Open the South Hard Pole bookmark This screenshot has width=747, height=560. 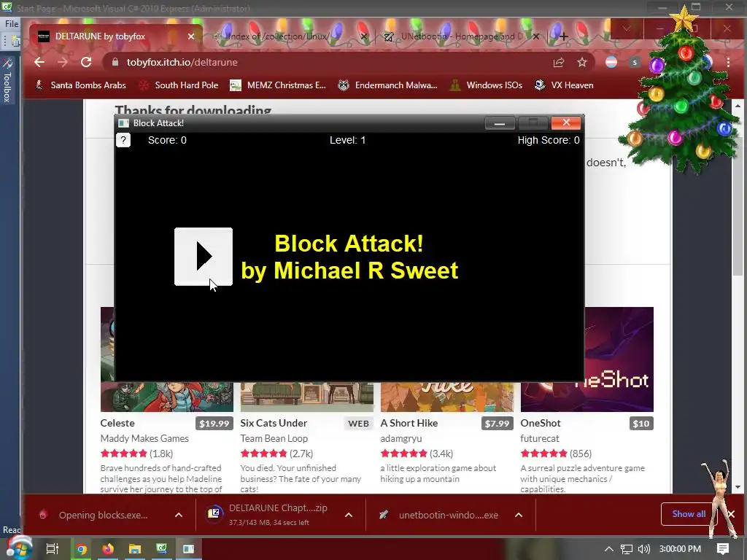tap(179, 85)
